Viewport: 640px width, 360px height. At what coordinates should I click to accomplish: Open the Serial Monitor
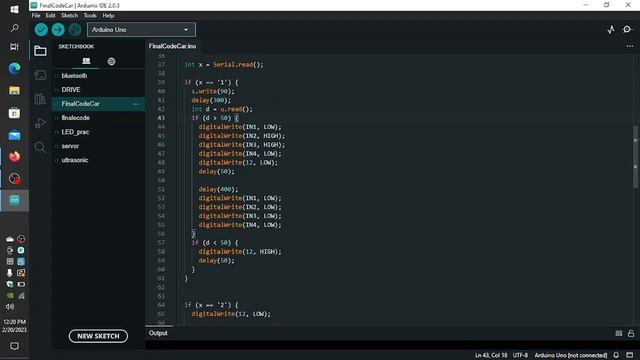(x=627, y=29)
